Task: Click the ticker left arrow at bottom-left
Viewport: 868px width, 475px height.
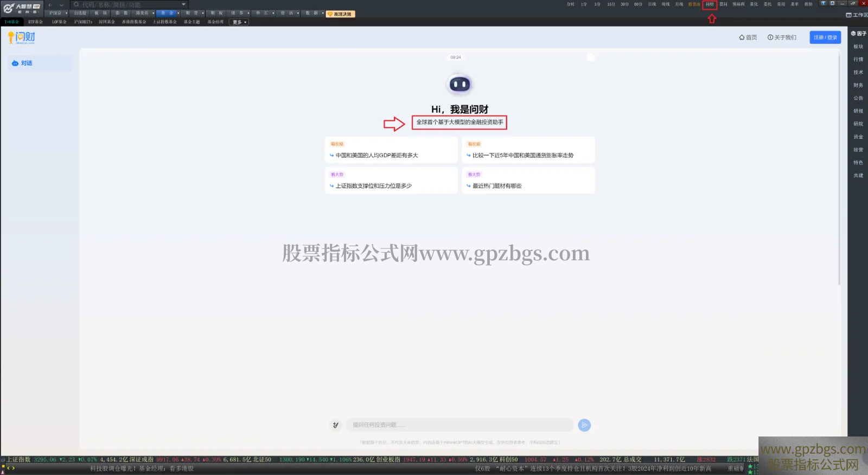Action: tap(8, 468)
